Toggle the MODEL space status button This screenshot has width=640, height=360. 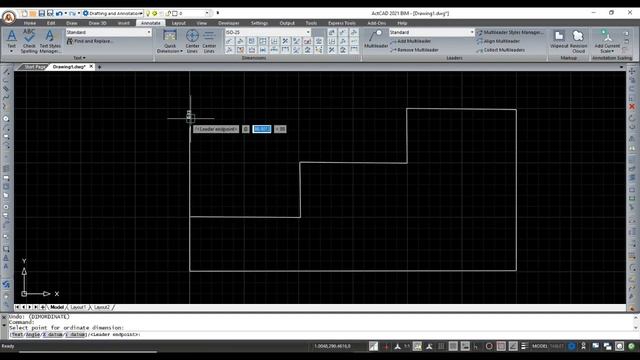pyautogui.click(x=539, y=346)
